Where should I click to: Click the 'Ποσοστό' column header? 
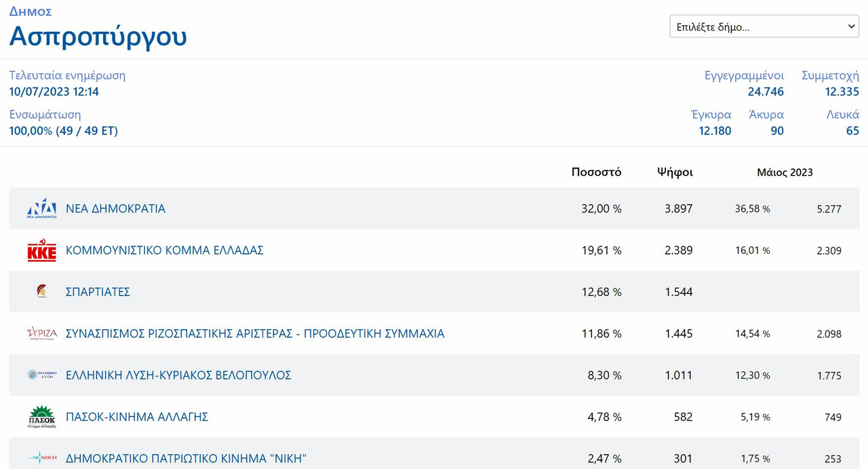pos(596,172)
